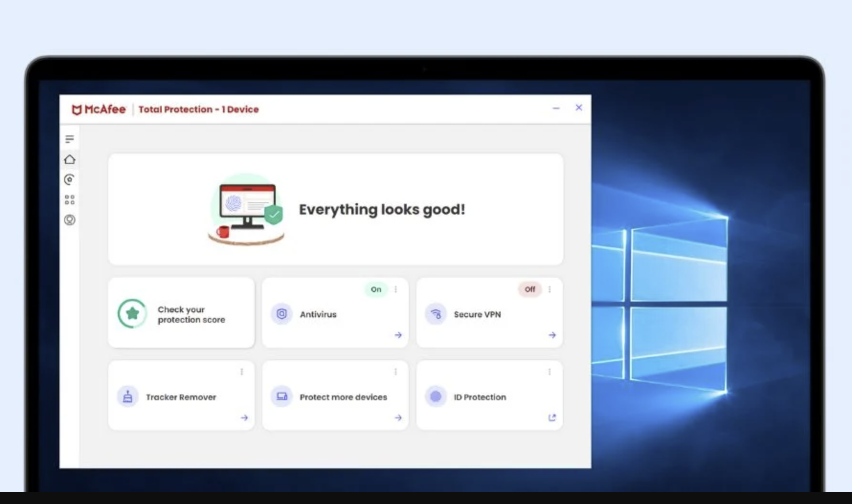Open ID Protection external link icon
The width and height of the screenshot is (852, 504).
coord(552,418)
